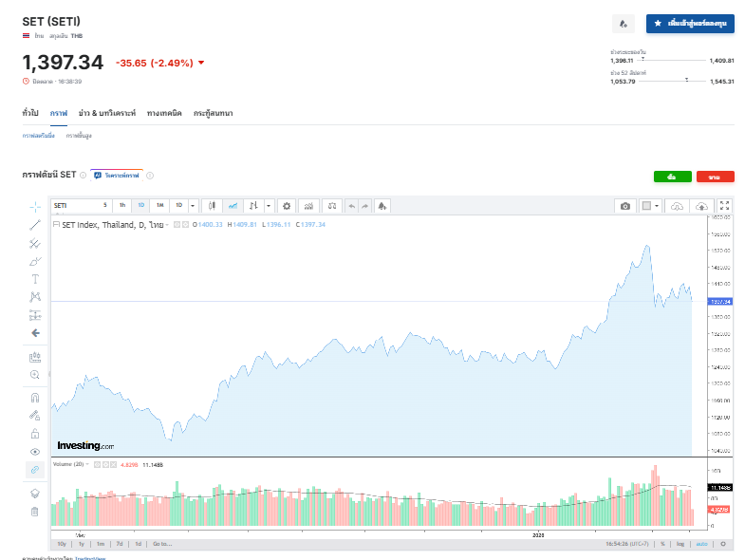The width and height of the screenshot is (745, 560).
Task: Open the object tree layers icon
Action: (35, 494)
